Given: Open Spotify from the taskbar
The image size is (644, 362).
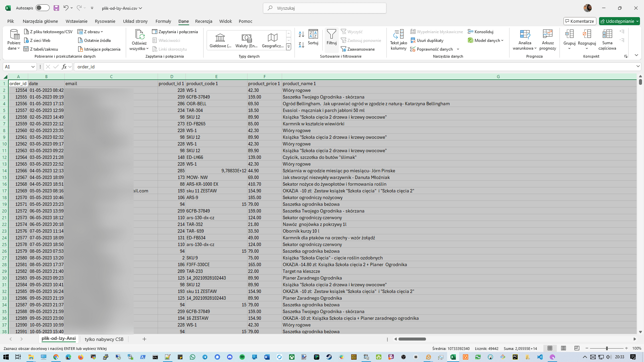Looking at the screenshot, I should [x=242, y=357].
